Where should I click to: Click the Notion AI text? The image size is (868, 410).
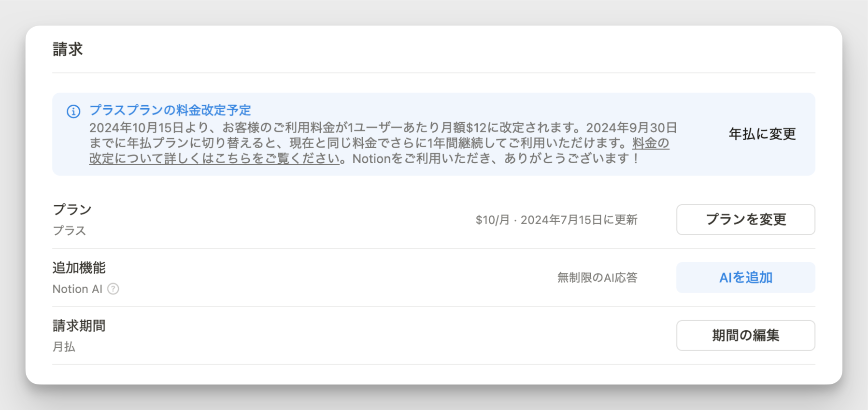click(x=77, y=289)
